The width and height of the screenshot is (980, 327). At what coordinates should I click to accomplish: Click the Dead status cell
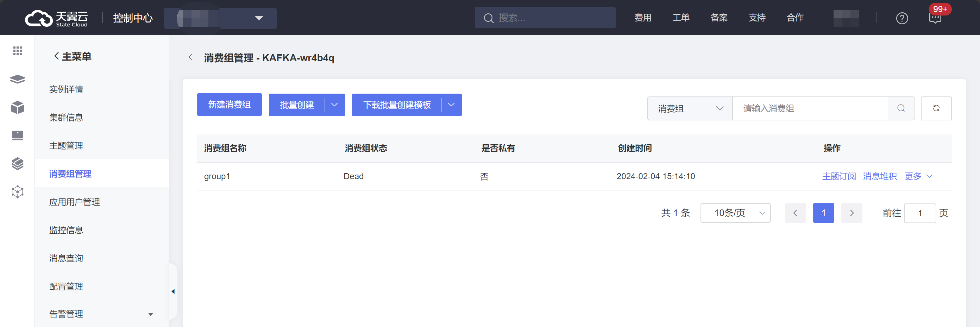(x=353, y=176)
